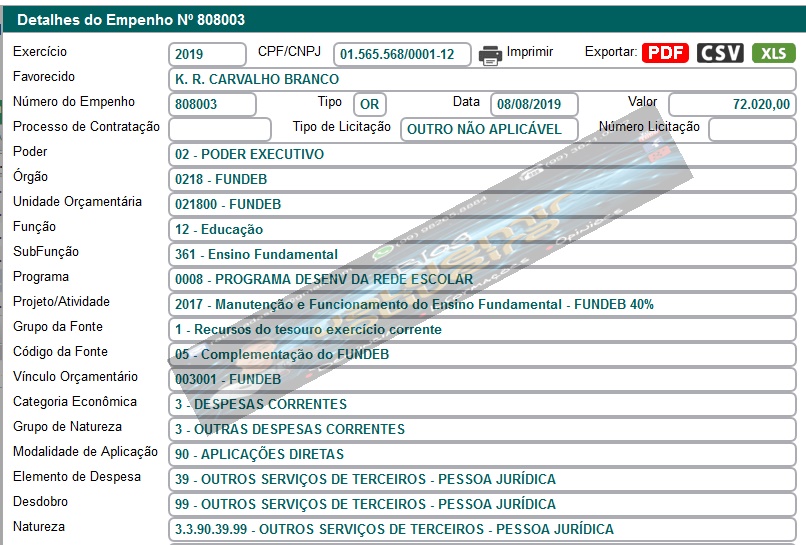
Task: Click the Natureza field 3.3.90.39.99
Action: click(x=482, y=530)
